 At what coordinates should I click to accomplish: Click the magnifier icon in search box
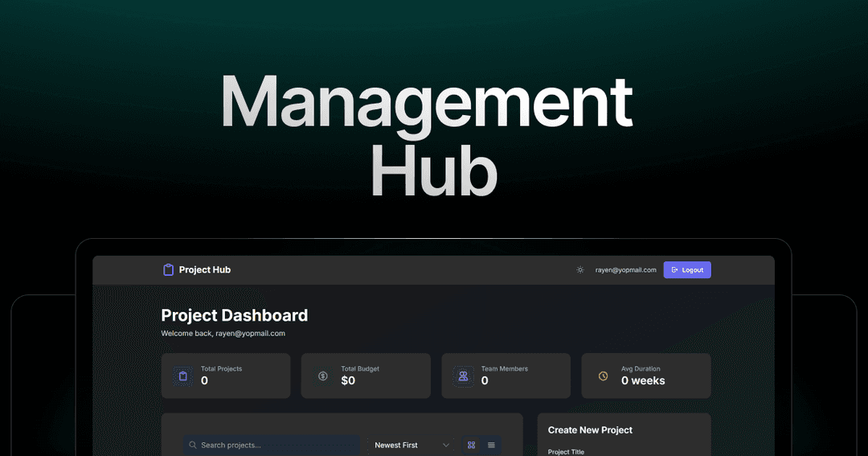click(193, 445)
